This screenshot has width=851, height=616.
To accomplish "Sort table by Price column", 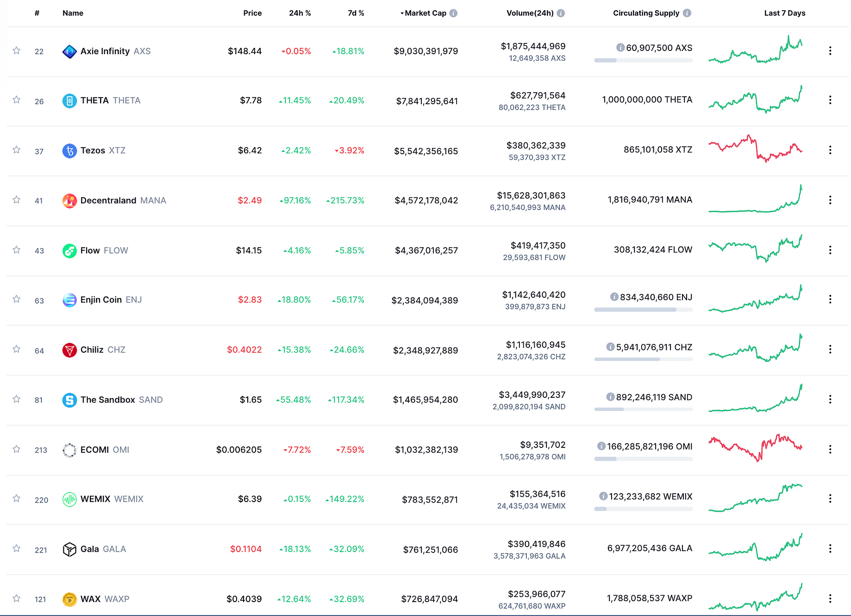I will point(252,13).
